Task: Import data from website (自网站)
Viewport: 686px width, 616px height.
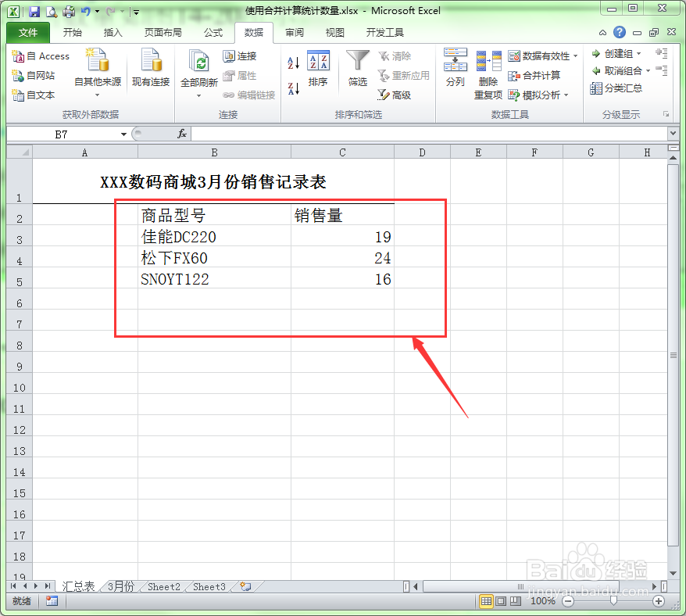Action: [x=34, y=75]
